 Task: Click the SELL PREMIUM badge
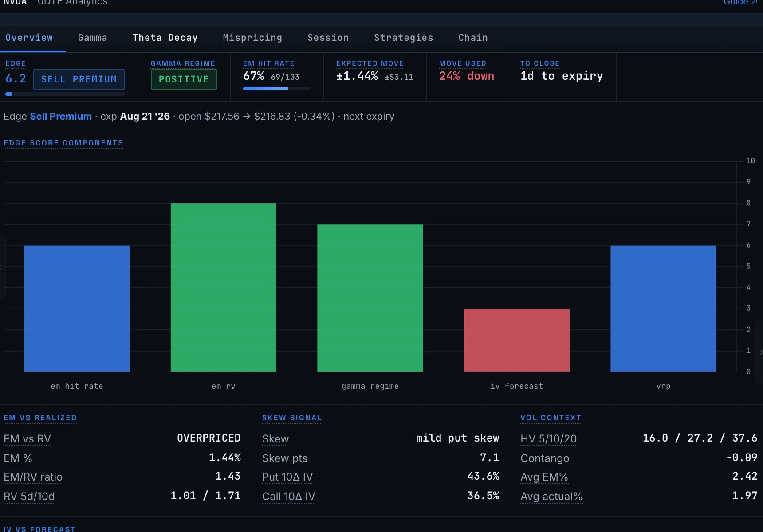pyautogui.click(x=79, y=79)
